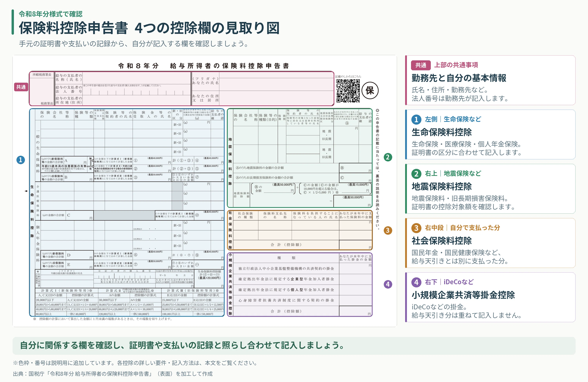Image resolution: width=588 pixels, height=382 pixels.
Task: Click the purple number 4 badge in the 小規模企業共済等掛金控除 card
Action: coord(416,282)
